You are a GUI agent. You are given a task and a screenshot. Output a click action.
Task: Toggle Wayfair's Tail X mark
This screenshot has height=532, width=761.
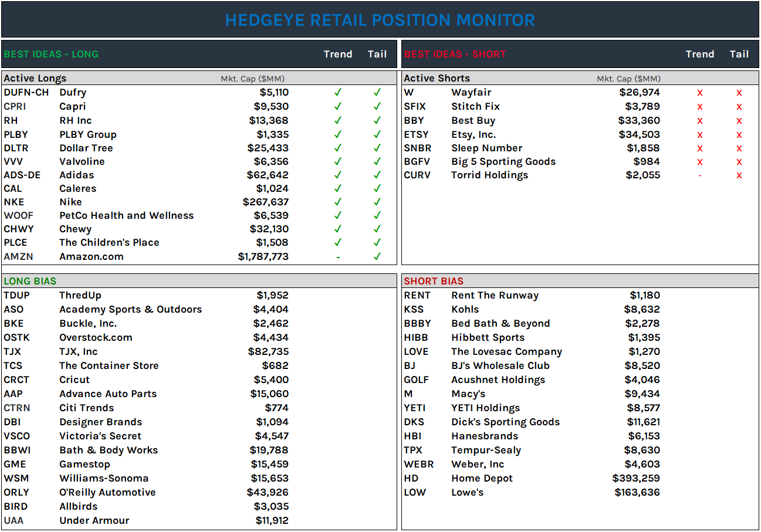click(739, 93)
